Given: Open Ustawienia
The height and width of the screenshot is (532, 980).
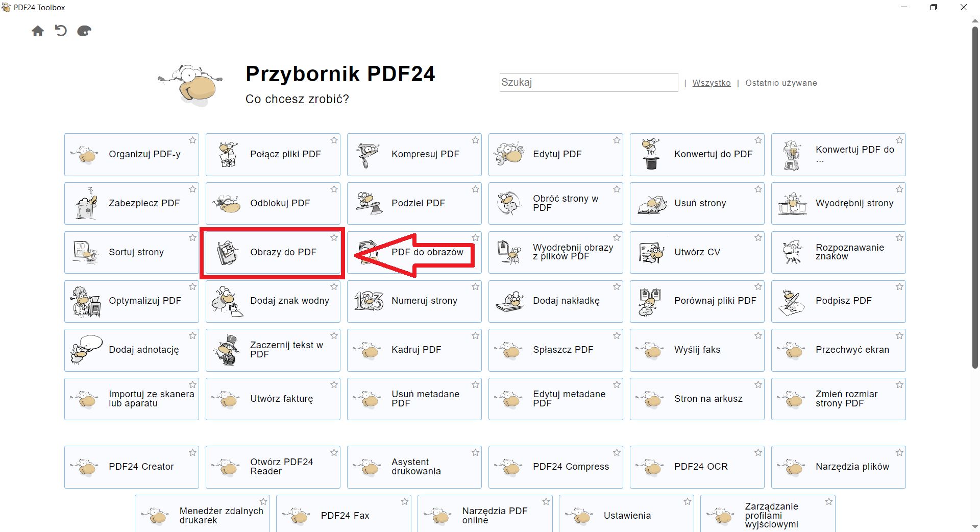Looking at the screenshot, I should [x=627, y=516].
